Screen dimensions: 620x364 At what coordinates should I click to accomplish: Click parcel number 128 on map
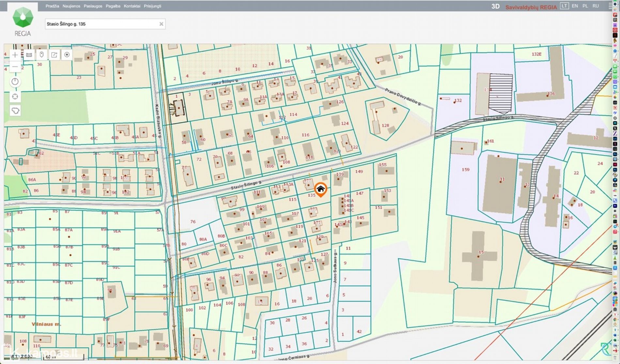tap(385, 126)
